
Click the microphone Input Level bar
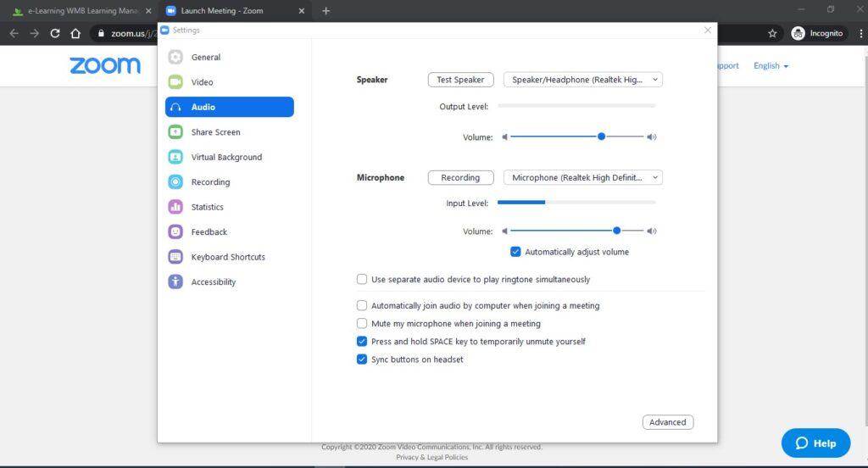576,203
